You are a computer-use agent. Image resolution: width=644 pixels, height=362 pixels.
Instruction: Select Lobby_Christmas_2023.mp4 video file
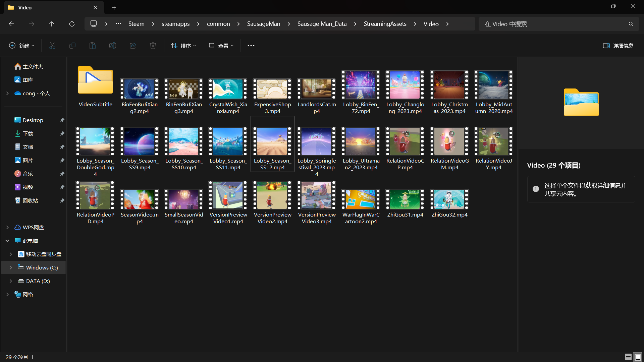pos(449,92)
